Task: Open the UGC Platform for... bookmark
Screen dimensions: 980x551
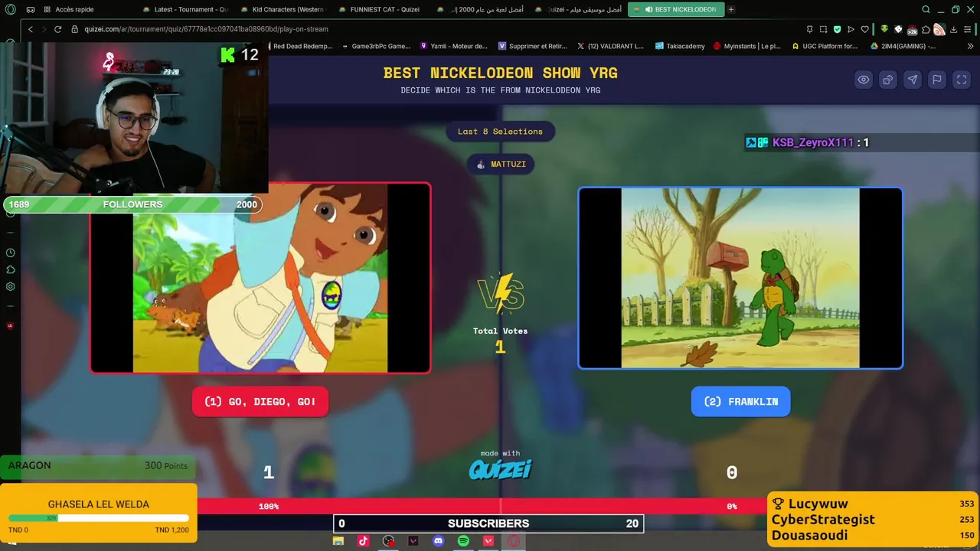Action: [x=825, y=46]
